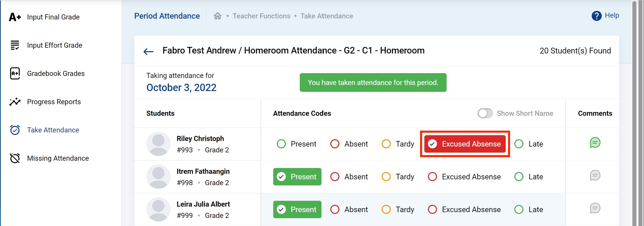Click Riley Christoph's profile avatar
The height and width of the screenshot is (226, 644).
point(158,144)
